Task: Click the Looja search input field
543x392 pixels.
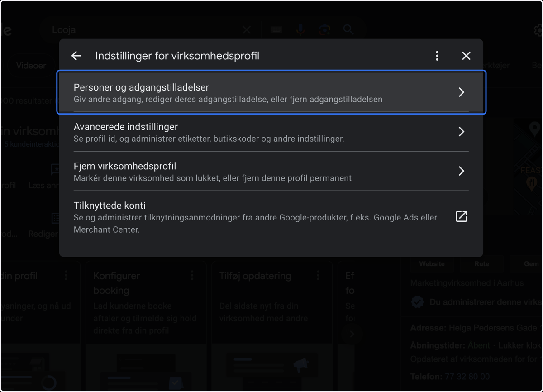Action: pos(145,30)
